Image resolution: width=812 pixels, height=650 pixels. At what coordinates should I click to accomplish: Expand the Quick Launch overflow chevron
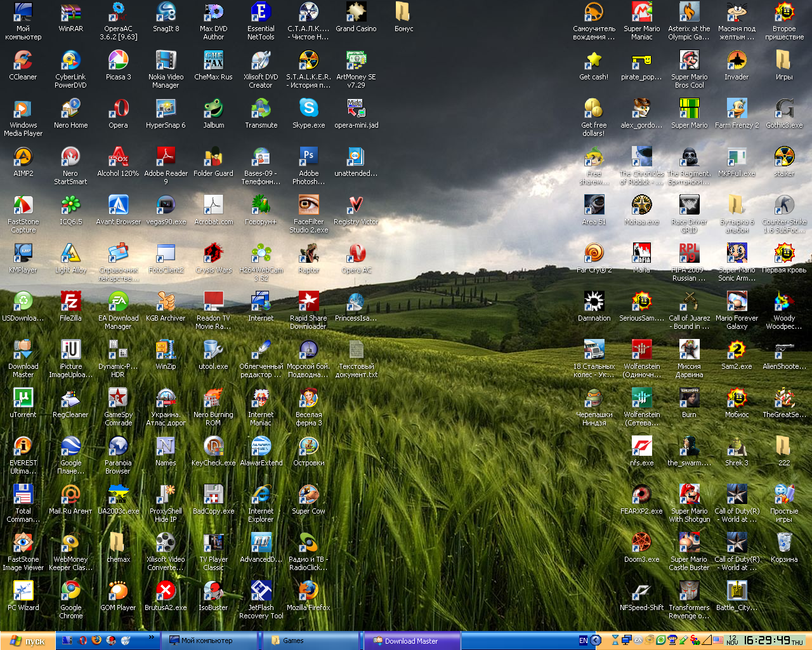coord(152,637)
